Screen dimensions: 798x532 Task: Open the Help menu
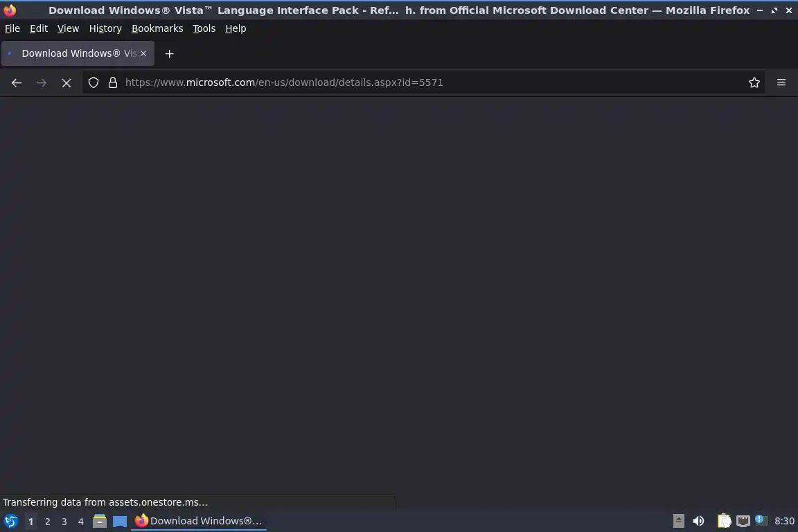point(236,28)
